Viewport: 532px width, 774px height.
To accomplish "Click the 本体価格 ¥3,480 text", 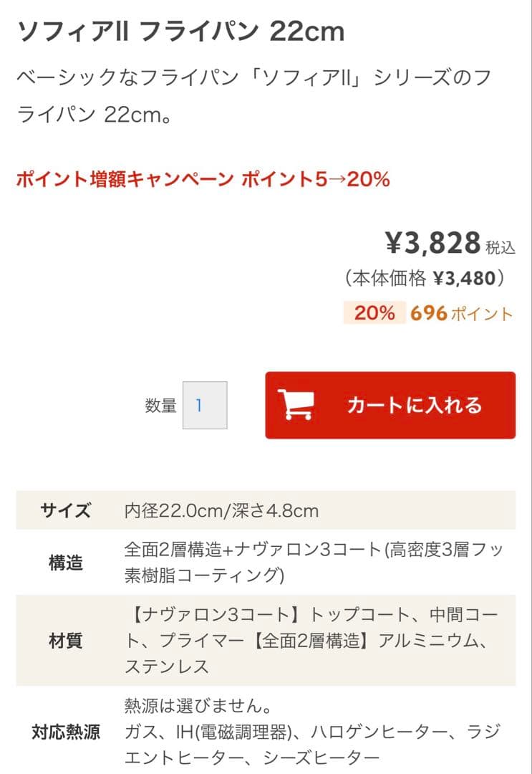I will point(424,278).
